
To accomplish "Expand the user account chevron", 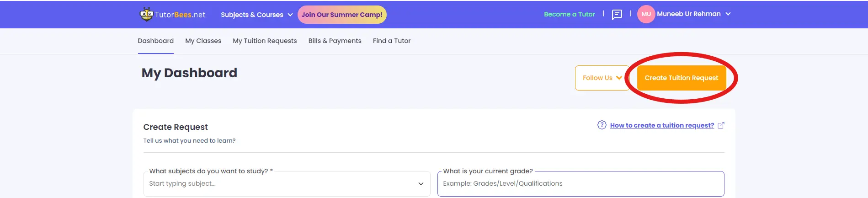I will coord(728,14).
